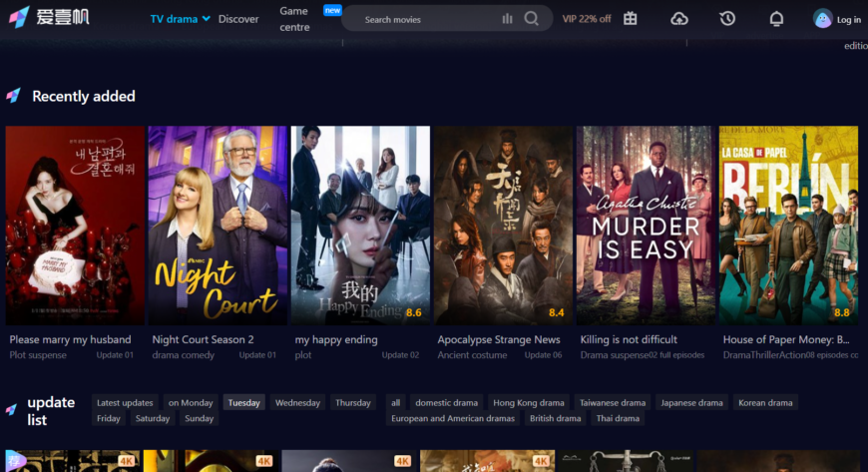Screen dimensions: 868x472
Task: Click the 'Update 06' label
Action: (543, 355)
